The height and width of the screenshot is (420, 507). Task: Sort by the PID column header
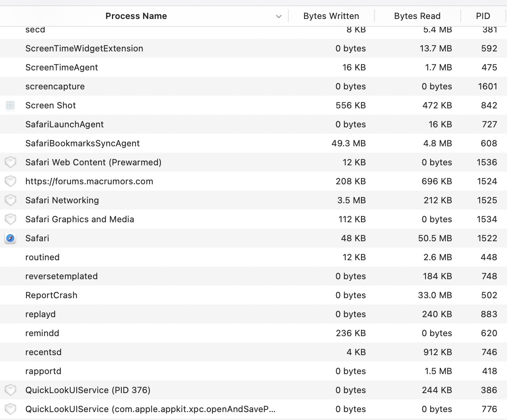coord(483,16)
